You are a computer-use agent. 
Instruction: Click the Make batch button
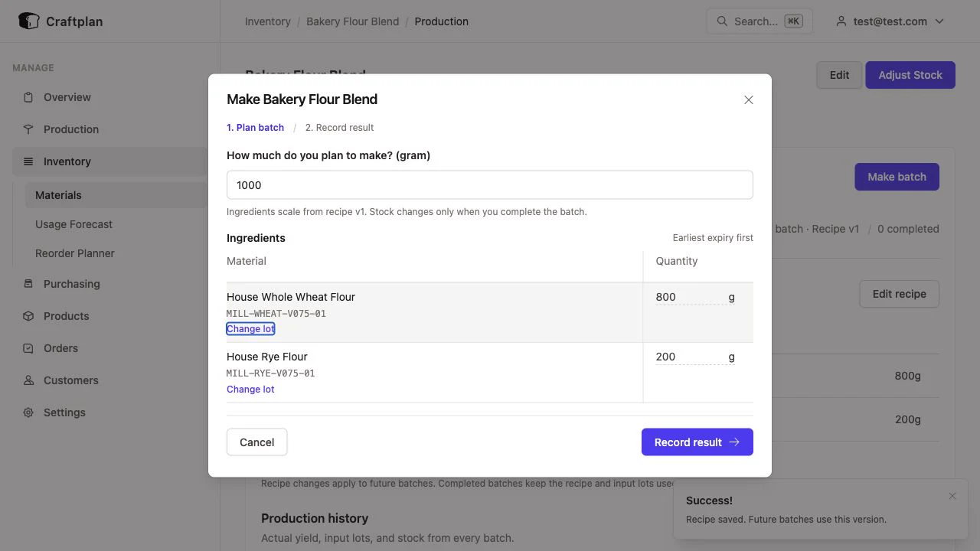(x=897, y=177)
